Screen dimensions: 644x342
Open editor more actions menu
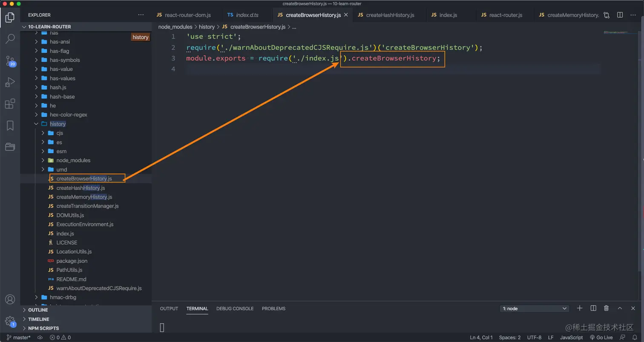(x=633, y=15)
